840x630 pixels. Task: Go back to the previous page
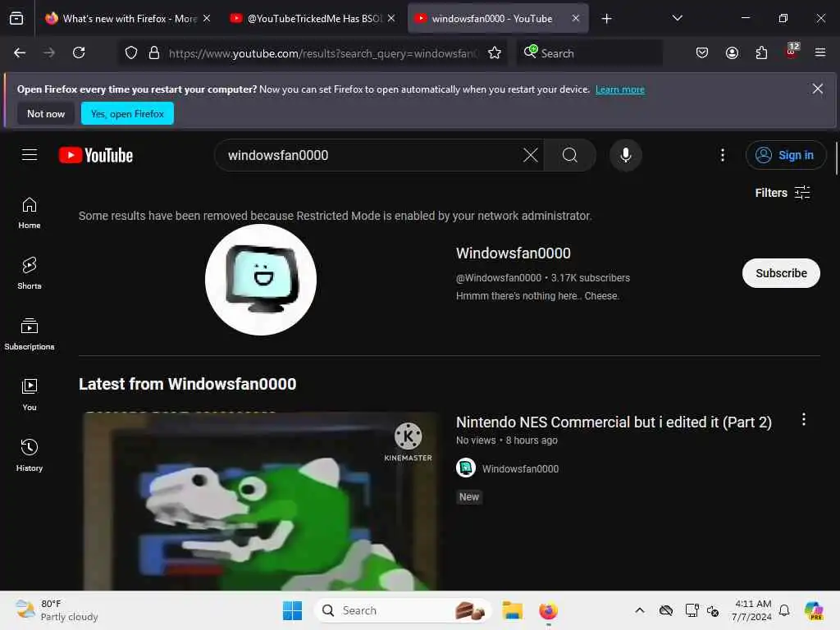point(20,52)
